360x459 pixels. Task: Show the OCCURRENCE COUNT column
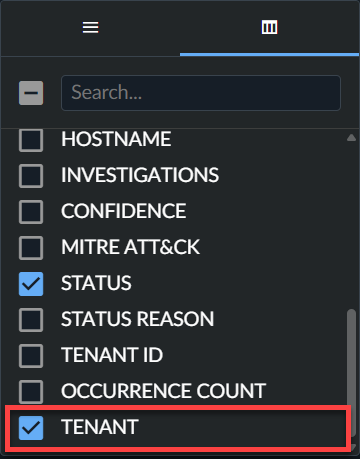[31, 392]
